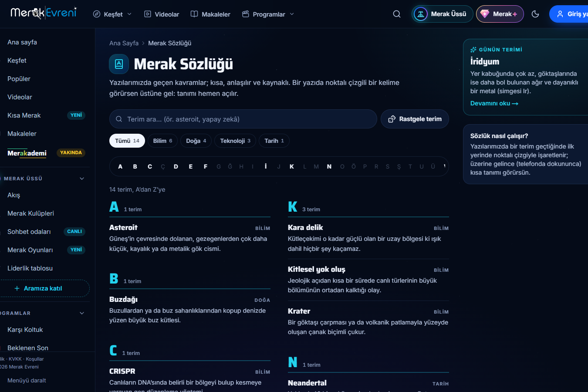Image resolution: width=588 pixels, height=392 pixels.
Task: Filter terms by Tarih category
Action: (274, 141)
